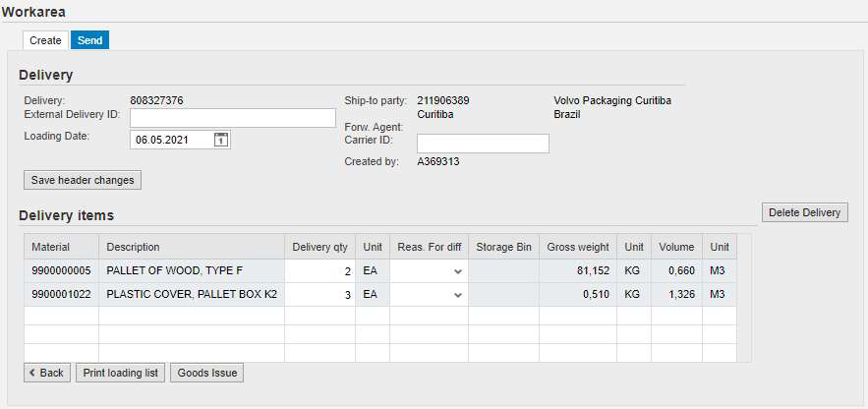
Task: Open the Loading Date calendar picker icon
Action: point(221,140)
